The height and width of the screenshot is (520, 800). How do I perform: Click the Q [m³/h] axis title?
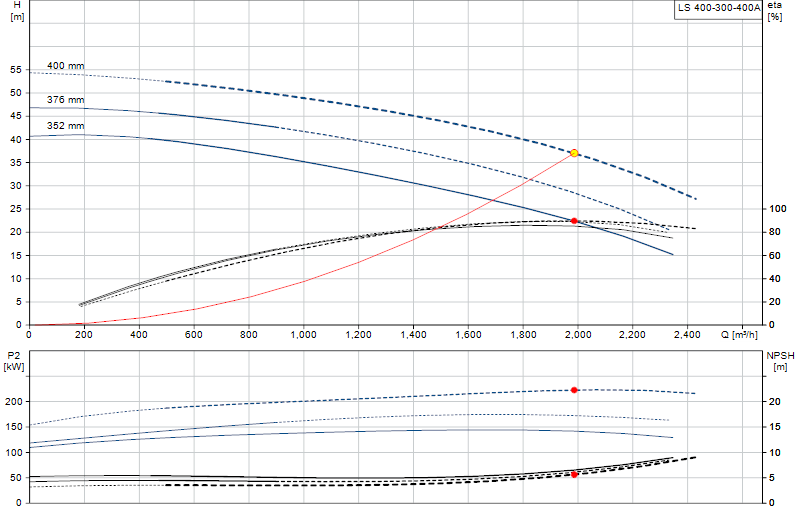point(739,335)
